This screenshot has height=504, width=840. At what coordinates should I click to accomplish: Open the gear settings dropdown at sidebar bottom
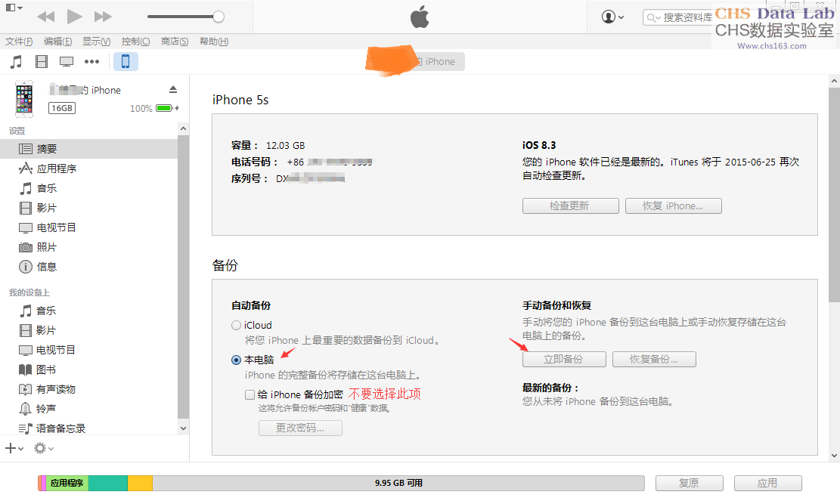pyautogui.click(x=43, y=448)
